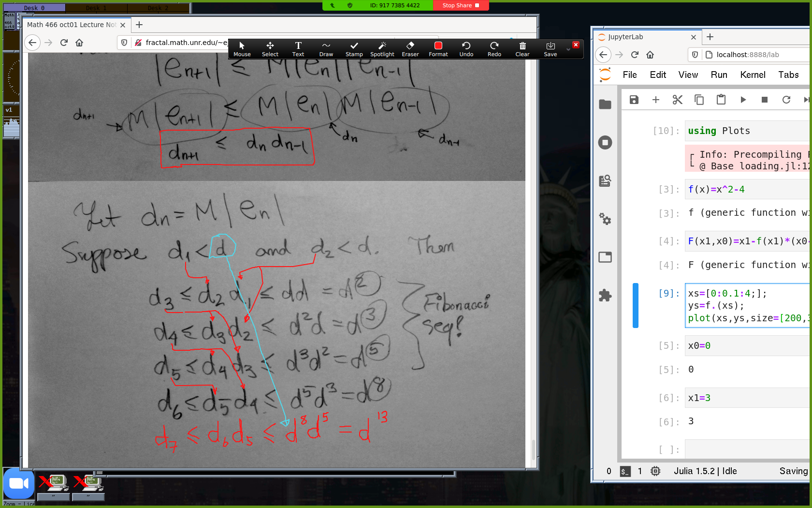Expand the annotation toolbar chevron

coord(568,49)
